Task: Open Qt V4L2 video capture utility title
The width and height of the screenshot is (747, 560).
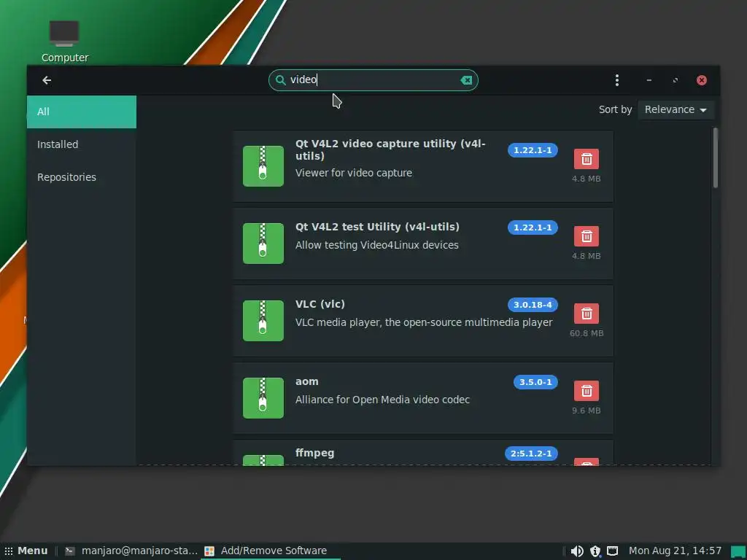Action: click(390, 149)
